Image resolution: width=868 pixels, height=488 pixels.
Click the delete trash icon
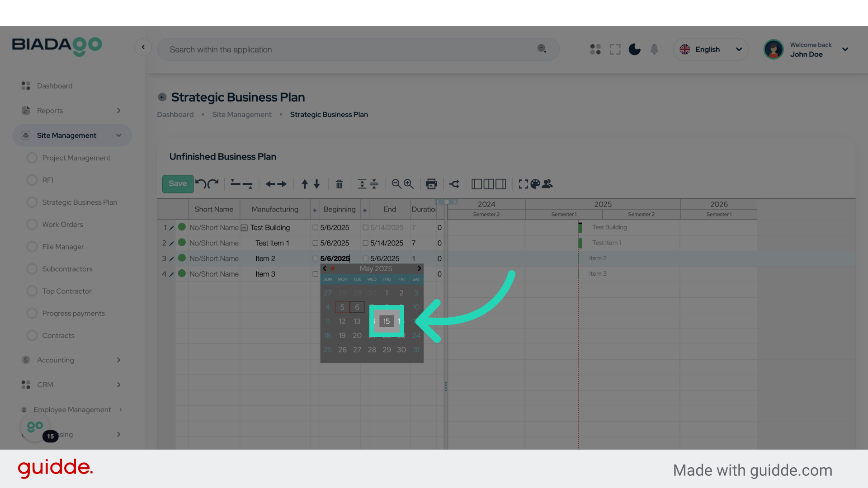tap(339, 184)
